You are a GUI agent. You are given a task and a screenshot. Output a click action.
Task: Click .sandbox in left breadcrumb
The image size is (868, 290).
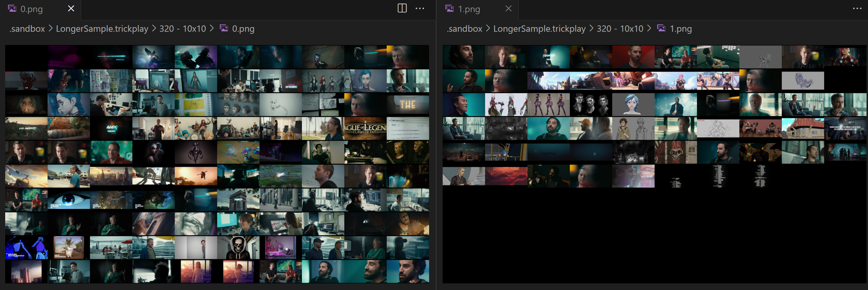click(x=27, y=29)
